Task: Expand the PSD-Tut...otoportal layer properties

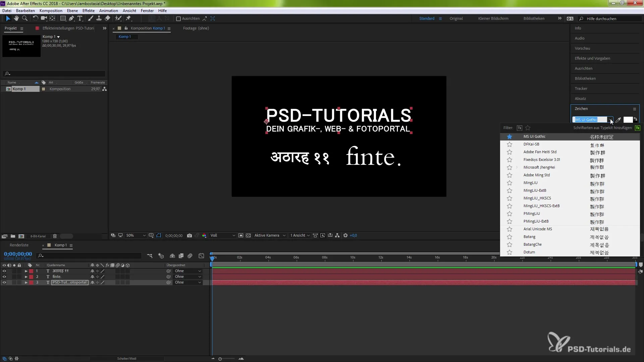Action: click(x=26, y=283)
